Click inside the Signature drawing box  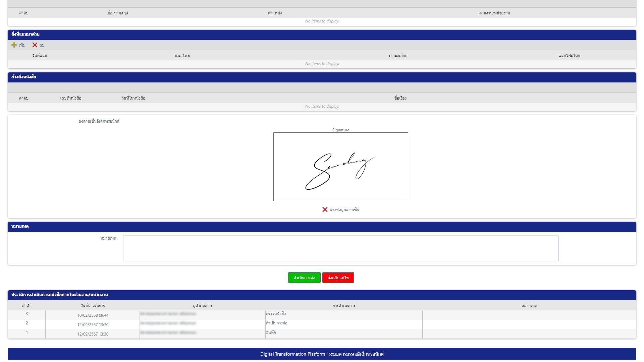(340, 167)
